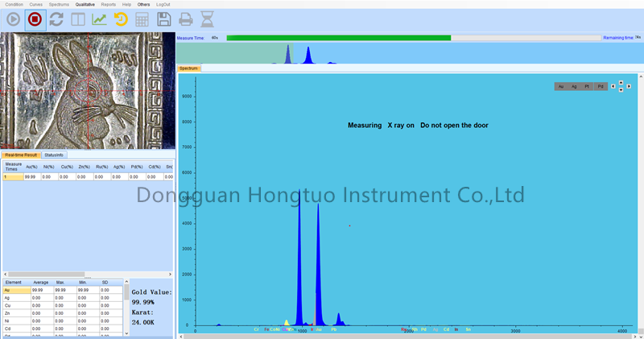Click the Au(%) value 99.99 cell
This screenshot has width=644, height=339.
pyautogui.click(x=32, y=176)
